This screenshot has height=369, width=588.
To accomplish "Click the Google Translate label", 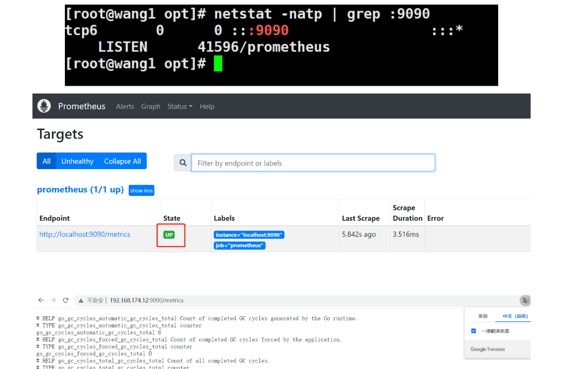I will tap(488, 349).
